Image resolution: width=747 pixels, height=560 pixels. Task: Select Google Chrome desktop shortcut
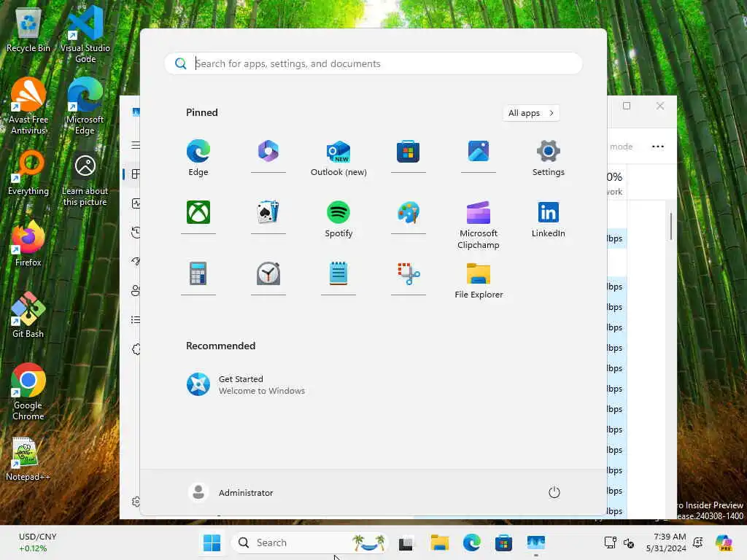[28, 392]
